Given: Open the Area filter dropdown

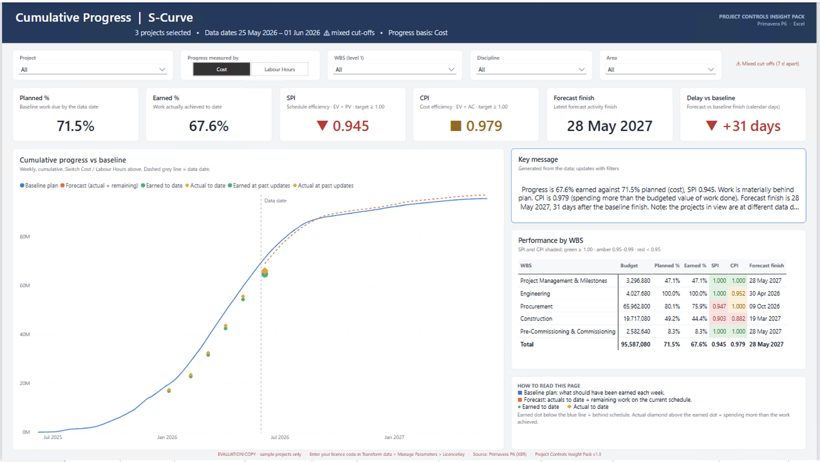Looking at the screenshot, I should (660, 70).
